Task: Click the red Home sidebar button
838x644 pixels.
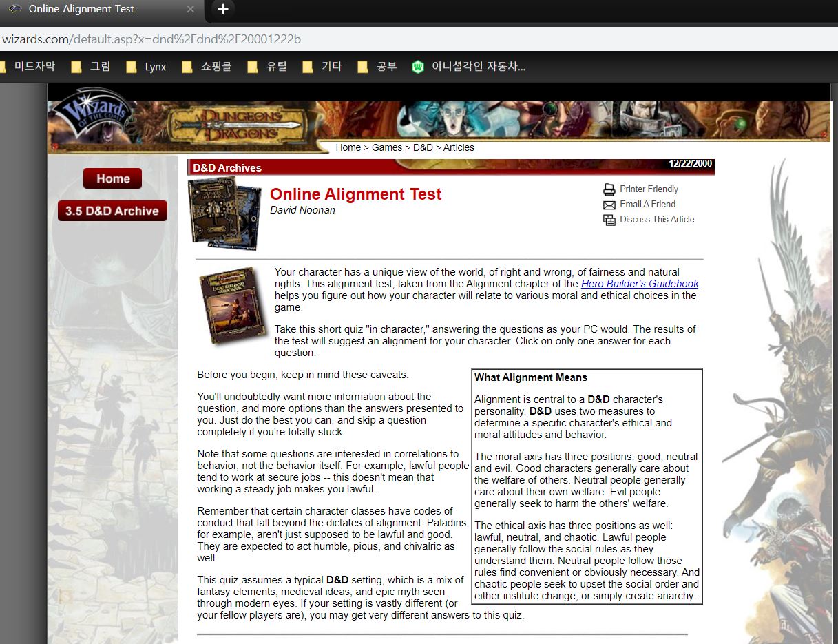Action: [112, 178]
